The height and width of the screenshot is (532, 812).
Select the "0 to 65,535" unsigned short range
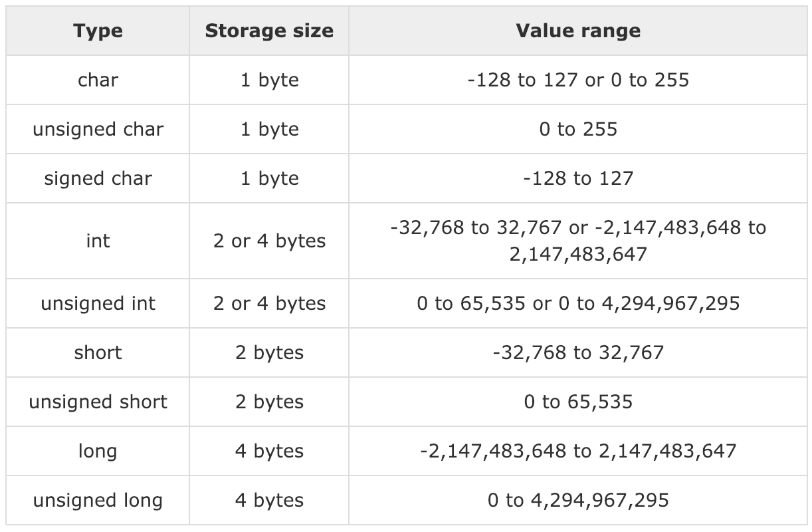coord(578,402)
